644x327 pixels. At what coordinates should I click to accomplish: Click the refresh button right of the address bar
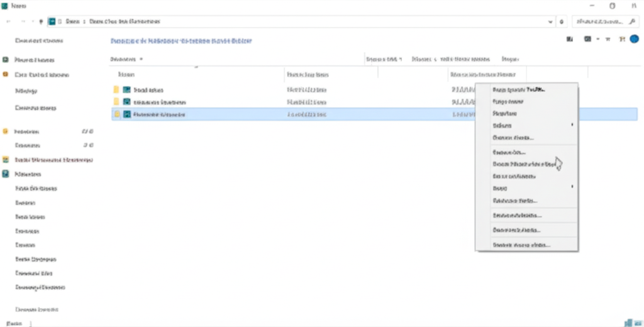(562, 22)
